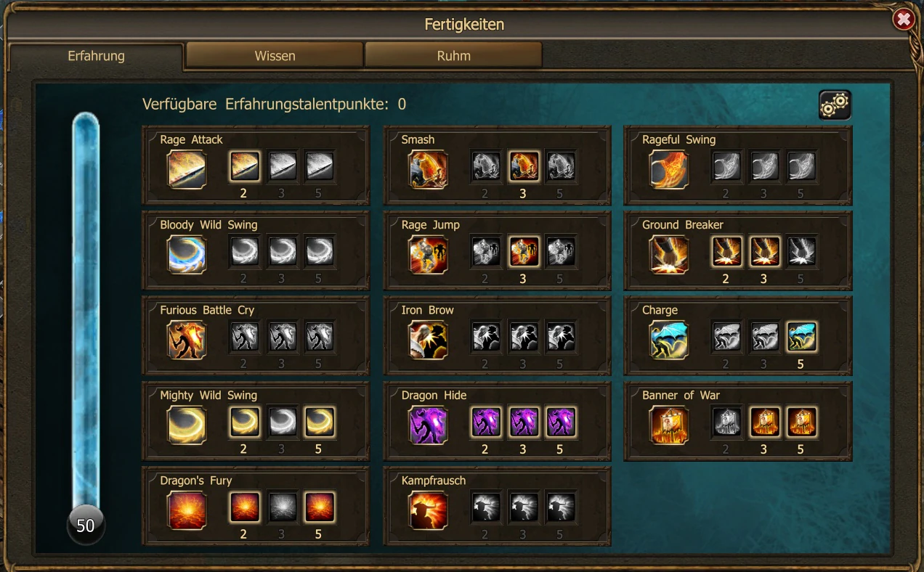Click the Smash skill main icon
924x572 pixels.
tap(428, 169)
